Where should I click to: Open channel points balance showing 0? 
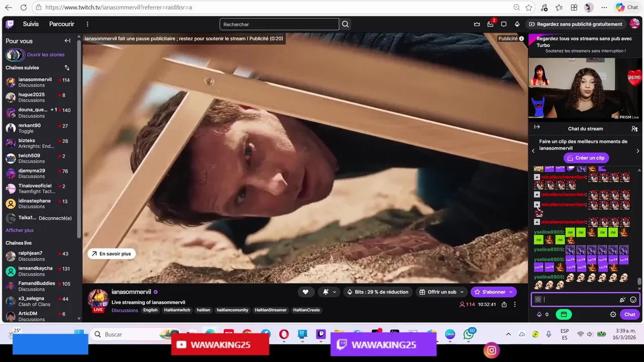tap(543, 315)
